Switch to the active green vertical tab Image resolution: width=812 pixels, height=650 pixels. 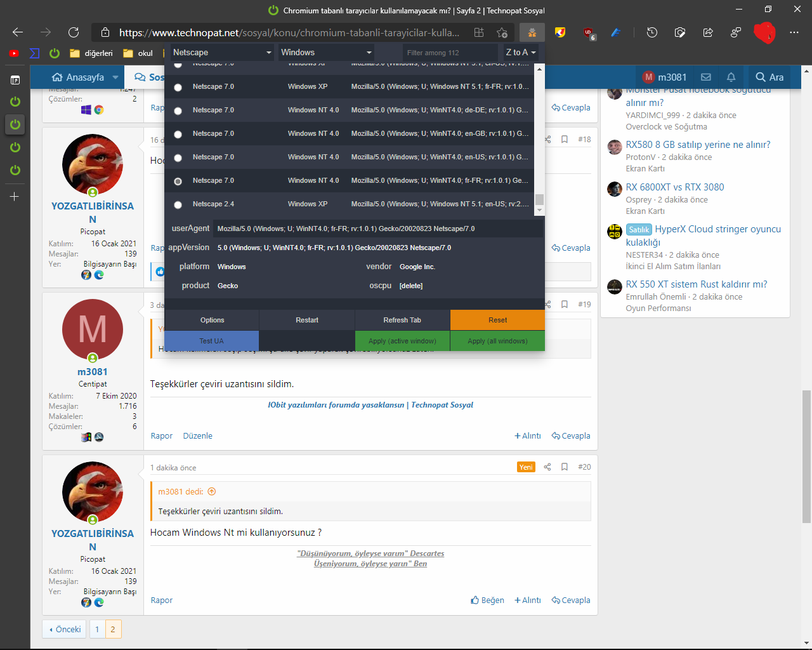pyautogui.click(x=15, y=124)
